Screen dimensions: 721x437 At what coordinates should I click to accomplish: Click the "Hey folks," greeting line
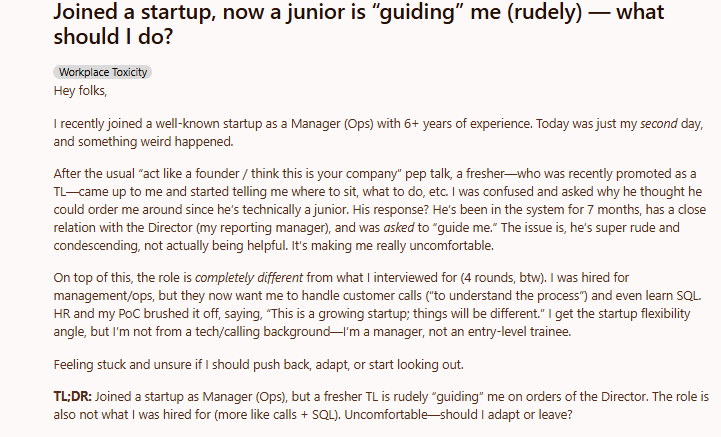click(80, 91)
